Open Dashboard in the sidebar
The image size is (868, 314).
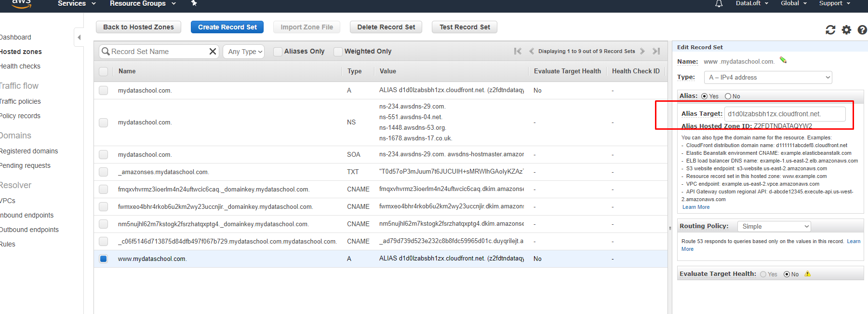(x=15, y=37)
